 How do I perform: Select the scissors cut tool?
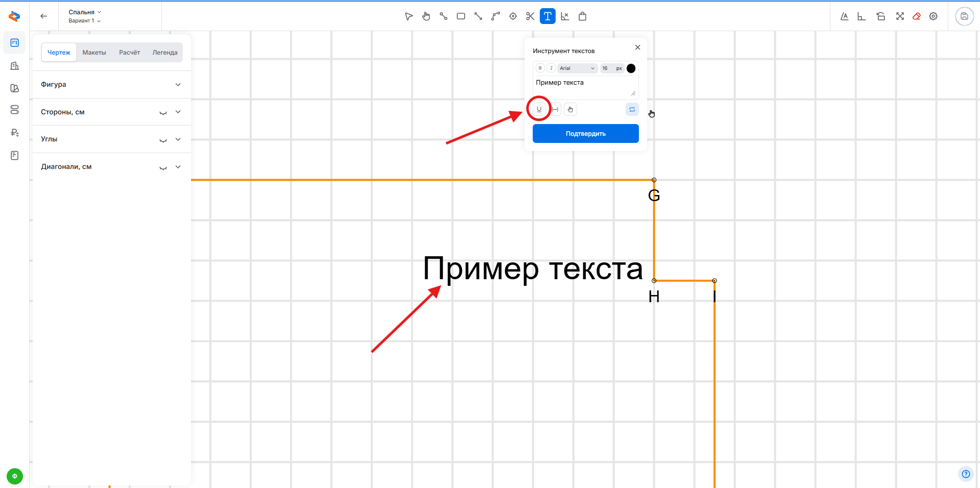pyautogui.click(x=530, y=16)
